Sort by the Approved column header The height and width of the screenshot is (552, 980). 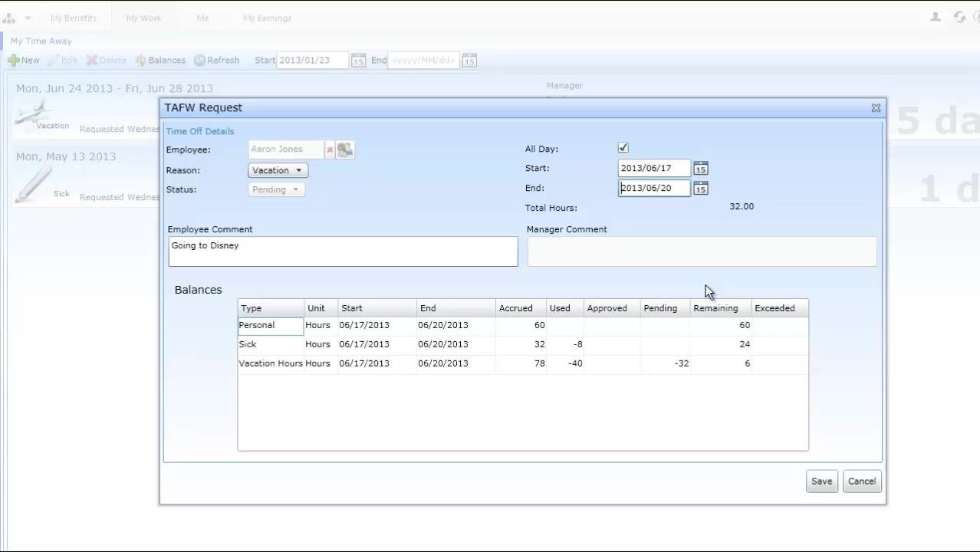(612, 308)
